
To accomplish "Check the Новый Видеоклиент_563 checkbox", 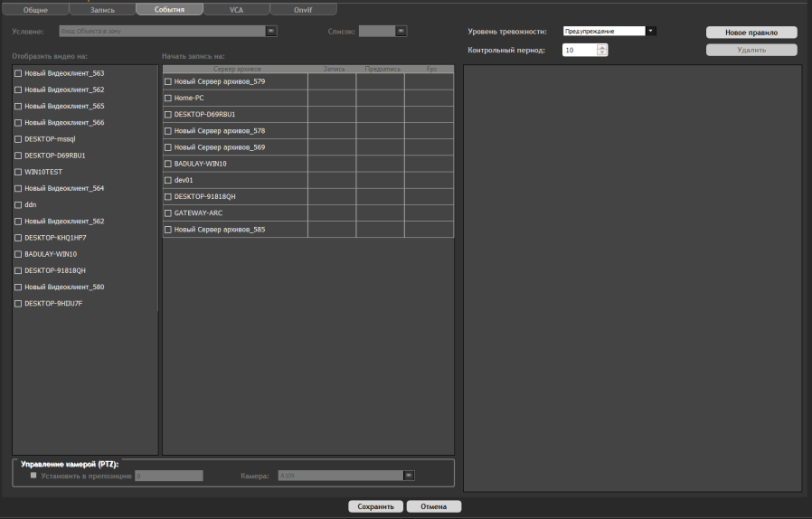I will click(x=18, y=73).
